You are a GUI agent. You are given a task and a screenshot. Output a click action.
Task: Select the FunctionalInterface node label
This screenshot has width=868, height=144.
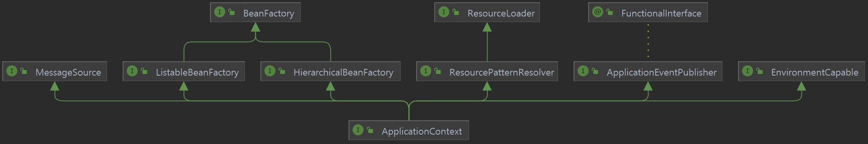coord(661,13)
